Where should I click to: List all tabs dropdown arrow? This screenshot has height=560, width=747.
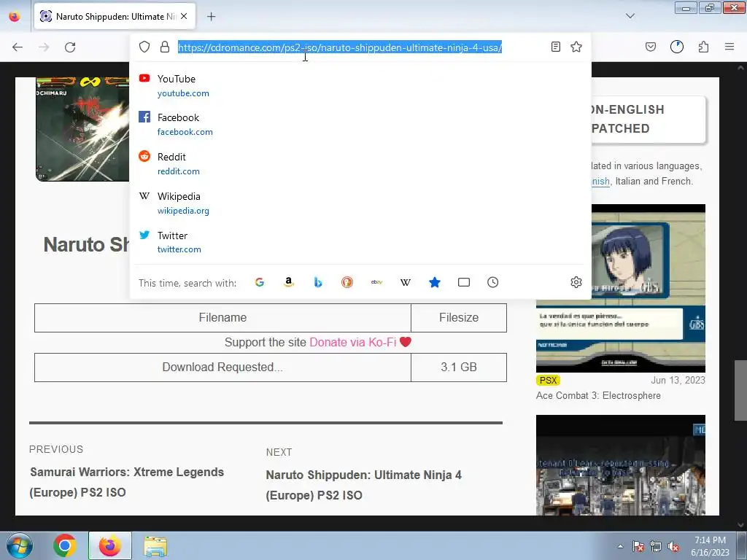point(630,16)
